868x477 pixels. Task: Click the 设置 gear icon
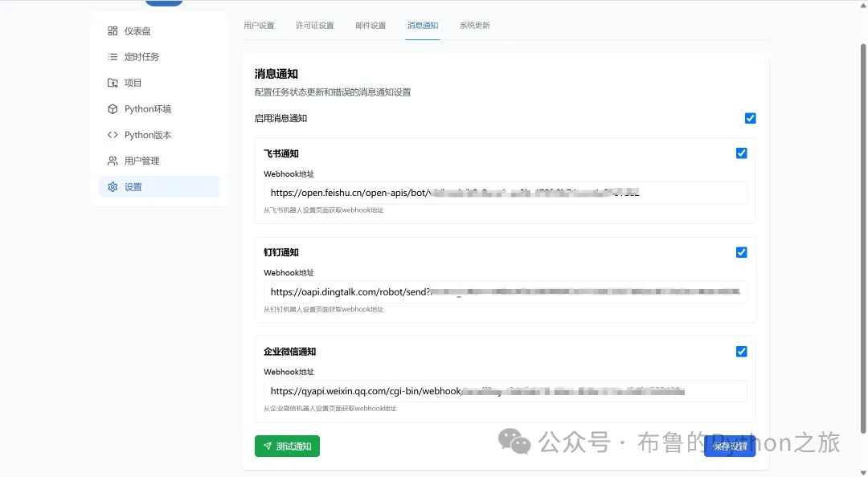pyautogui.click(x=113, y=187)
